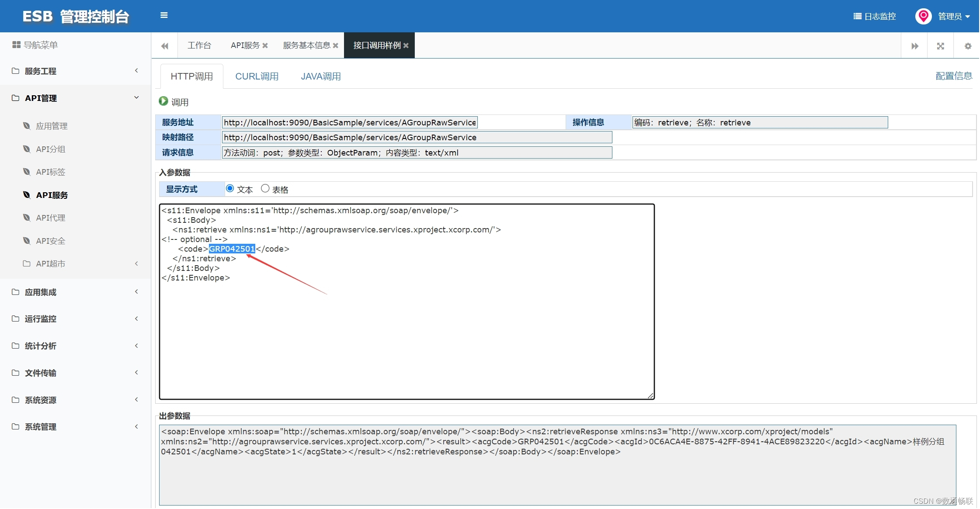Image resolution: width=980 pixels, height=509 pixels.
Task: Open 日志监控 in the header
Action: coord(875,16)
